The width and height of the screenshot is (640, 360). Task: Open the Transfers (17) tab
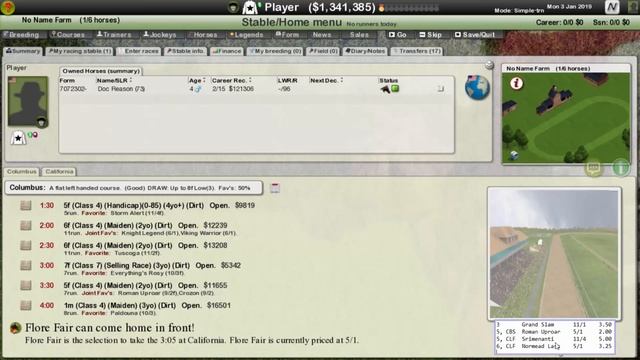(416, 51)
